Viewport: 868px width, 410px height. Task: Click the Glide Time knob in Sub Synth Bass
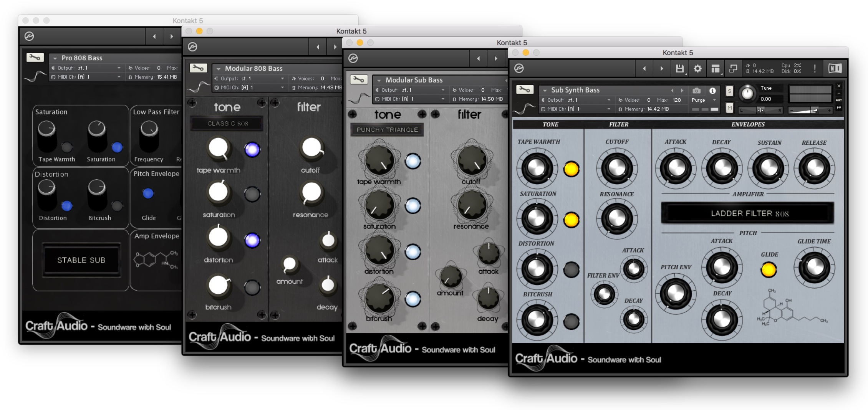click(x=814, y=267)
